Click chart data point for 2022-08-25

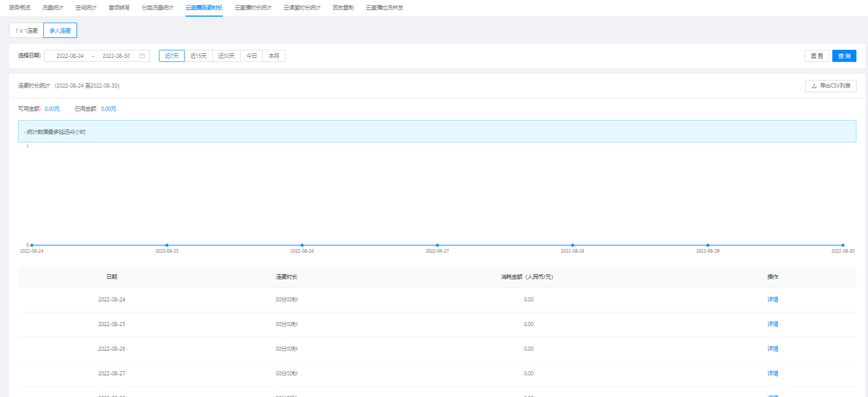pos(167,245)
